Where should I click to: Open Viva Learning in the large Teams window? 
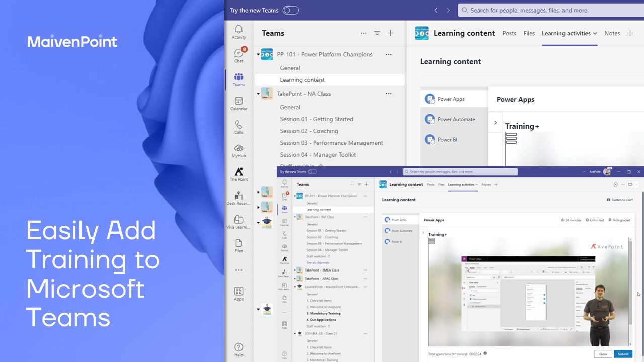(238, 222)
